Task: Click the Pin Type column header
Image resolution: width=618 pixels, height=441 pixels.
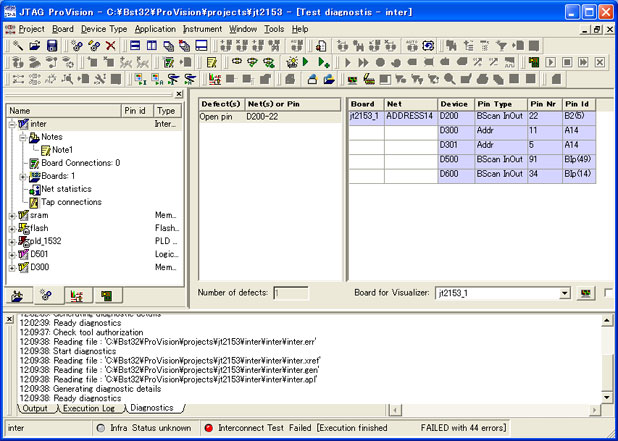Action: pyautogui.click(x=499, y=103)
